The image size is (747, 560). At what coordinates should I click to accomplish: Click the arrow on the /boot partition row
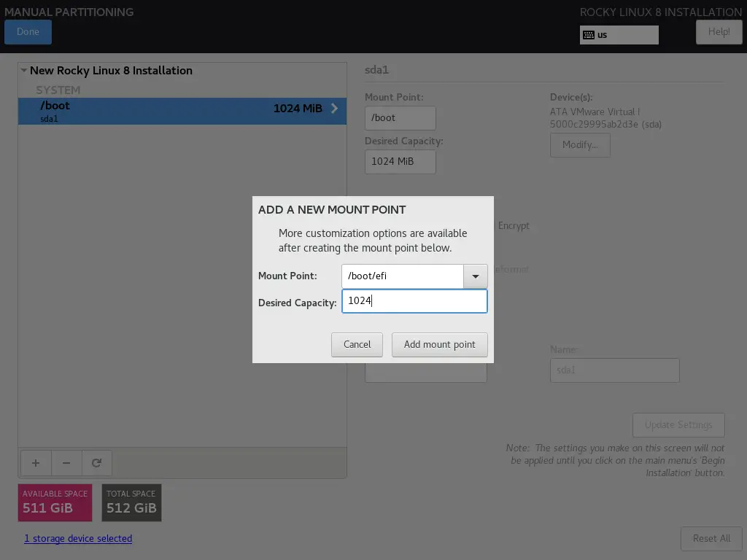click(334, 109)
